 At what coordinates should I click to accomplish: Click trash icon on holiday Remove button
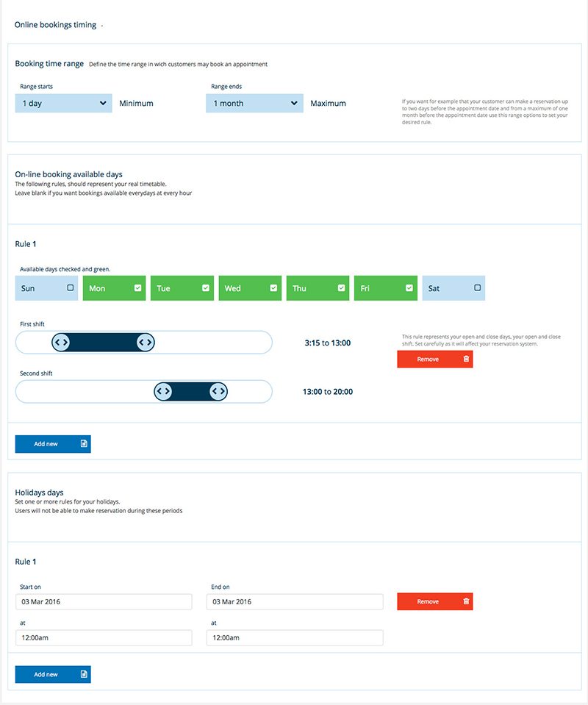(x=465, y=601)
